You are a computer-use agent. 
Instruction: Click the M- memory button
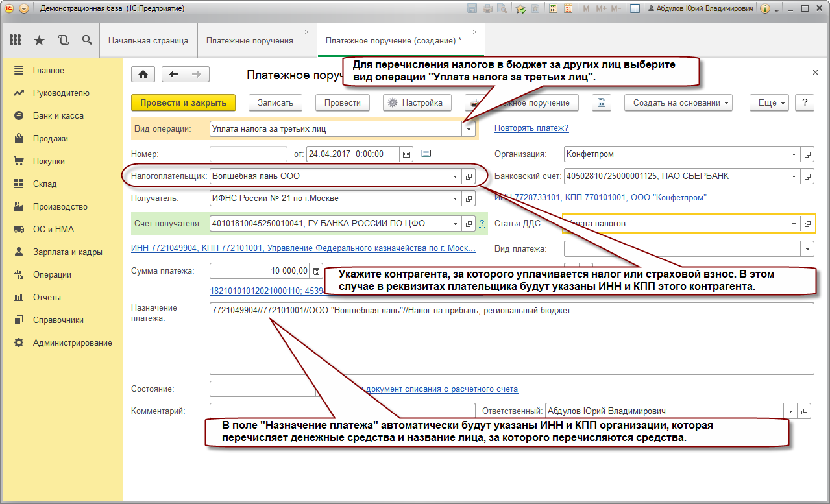point(616,9)
